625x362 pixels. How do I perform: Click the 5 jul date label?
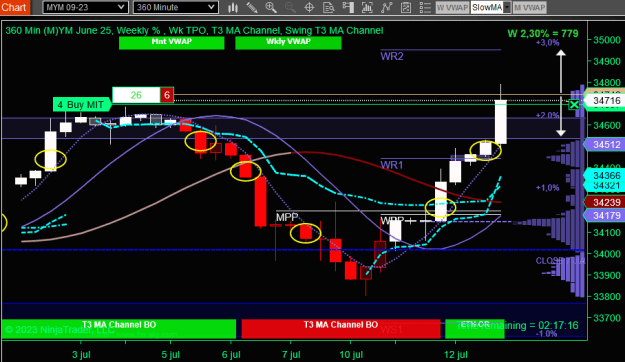click(x=171, y=354)
